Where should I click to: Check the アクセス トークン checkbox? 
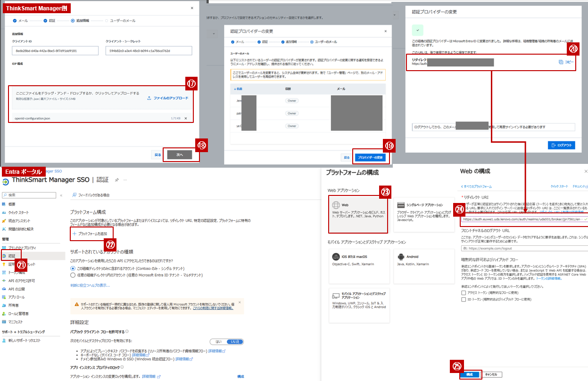[x=464, y=292]
